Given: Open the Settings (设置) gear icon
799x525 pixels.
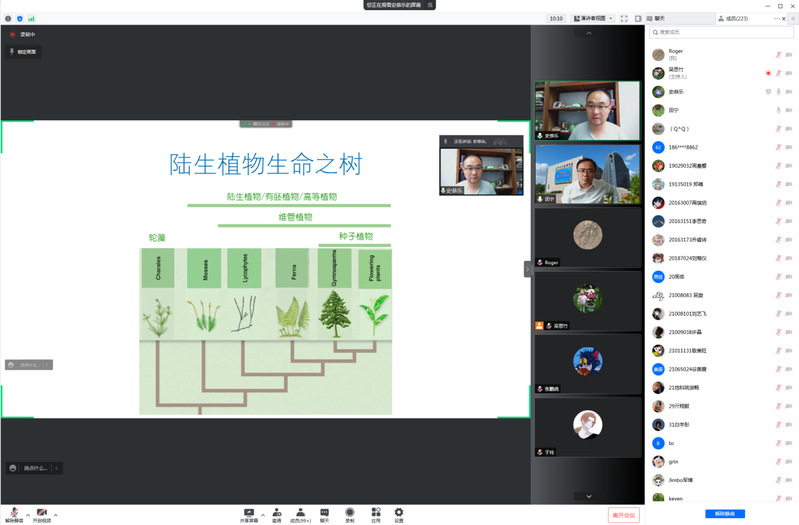Looking at the screenshot, I should (x=399, y=514).
